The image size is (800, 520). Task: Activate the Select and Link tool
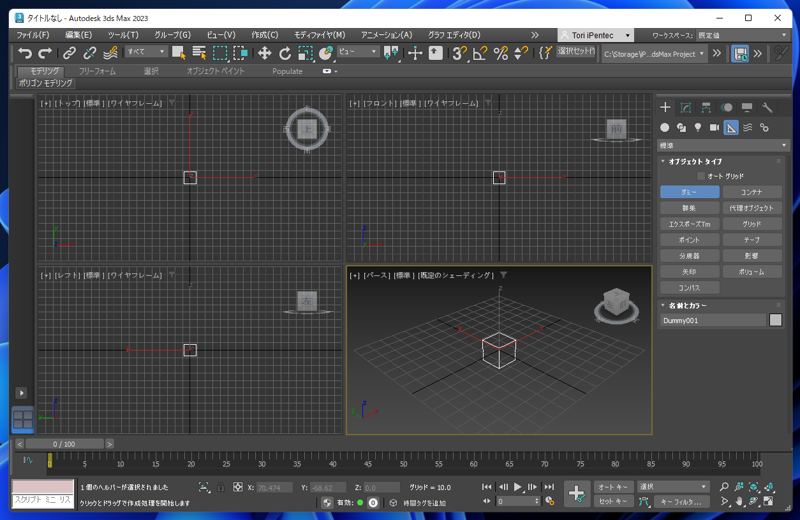click(x=69, y=53)
